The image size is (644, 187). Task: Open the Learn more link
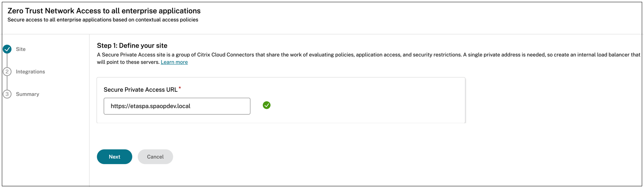174,62
